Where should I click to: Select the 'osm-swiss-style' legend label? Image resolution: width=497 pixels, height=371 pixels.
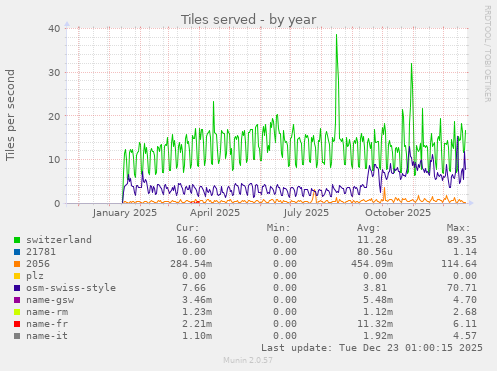click(x=71, y=288)
